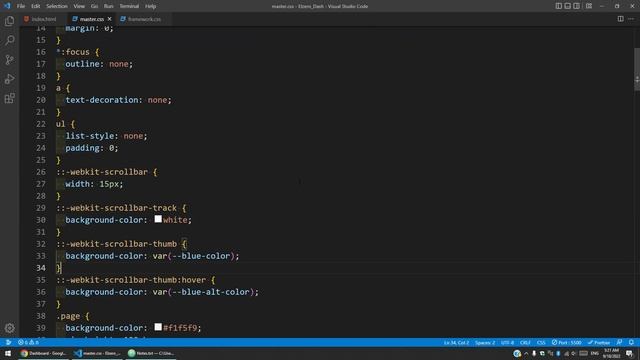The width and height of the screenshot is (640, 360).
Task: Open the Terminal menu
Action: point(129,6)
